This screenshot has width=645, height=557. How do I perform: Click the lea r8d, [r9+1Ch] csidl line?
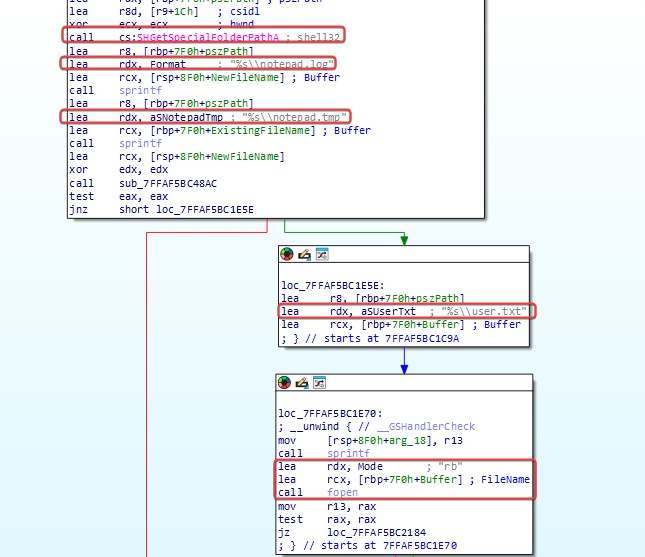click(165, 12)
